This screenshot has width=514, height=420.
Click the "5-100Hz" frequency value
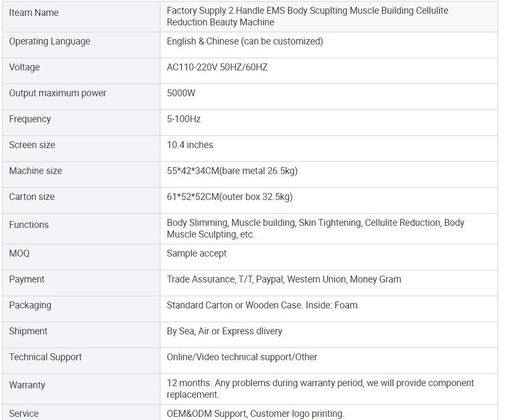point(184,119)
